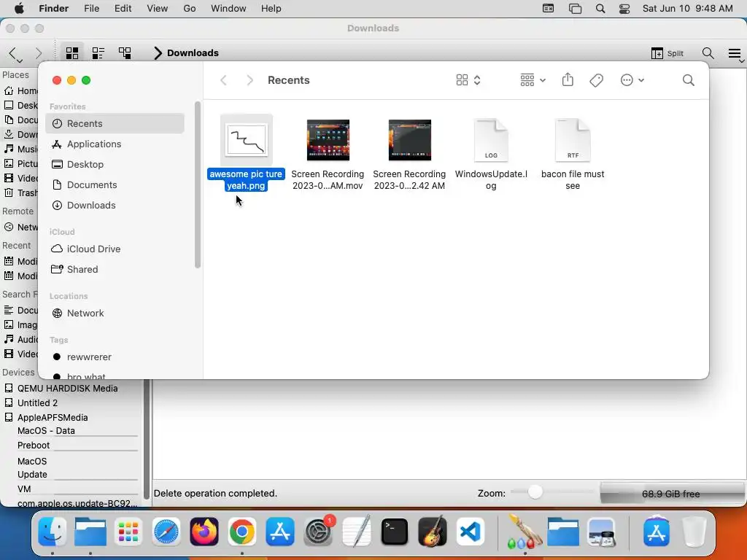Screen dimensions: 747x560
Task: Open the Help menu
Action: [x=271, y=9]
